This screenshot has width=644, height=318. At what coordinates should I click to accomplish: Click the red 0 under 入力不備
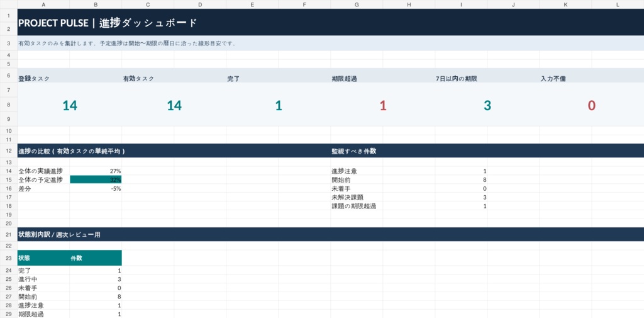point(591,106)
